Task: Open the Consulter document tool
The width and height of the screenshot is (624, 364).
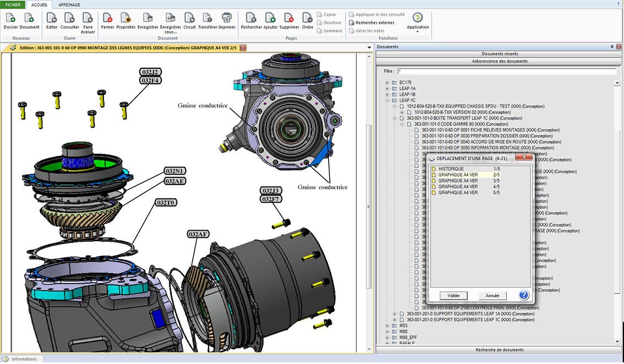Action: pyautogui.click(x=70, y=18)
